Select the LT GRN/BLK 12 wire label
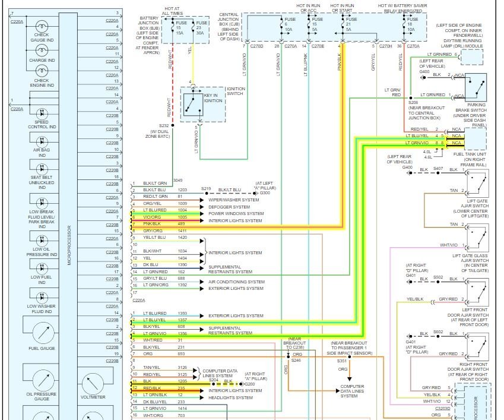Viewport: 504px width, 420px height. tap(163, 395)
